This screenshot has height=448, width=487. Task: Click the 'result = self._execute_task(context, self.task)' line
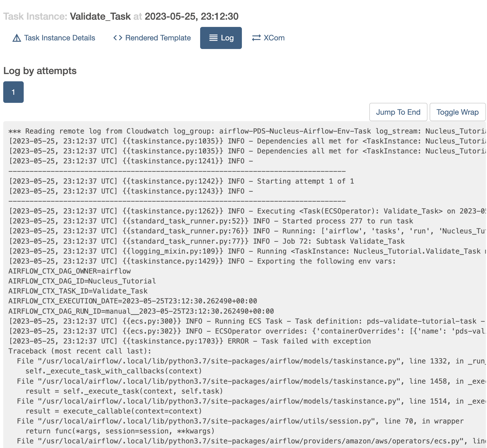(x=124, y=391)
